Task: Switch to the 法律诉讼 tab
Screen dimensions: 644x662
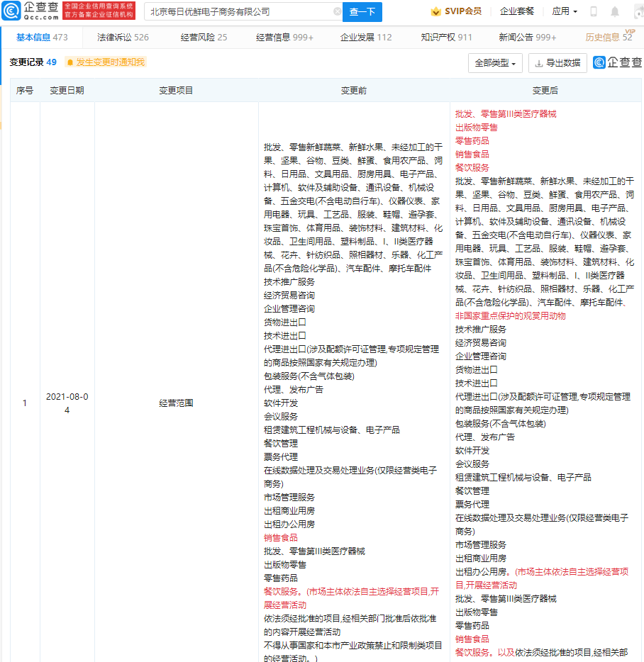Action: pos(123,38)
